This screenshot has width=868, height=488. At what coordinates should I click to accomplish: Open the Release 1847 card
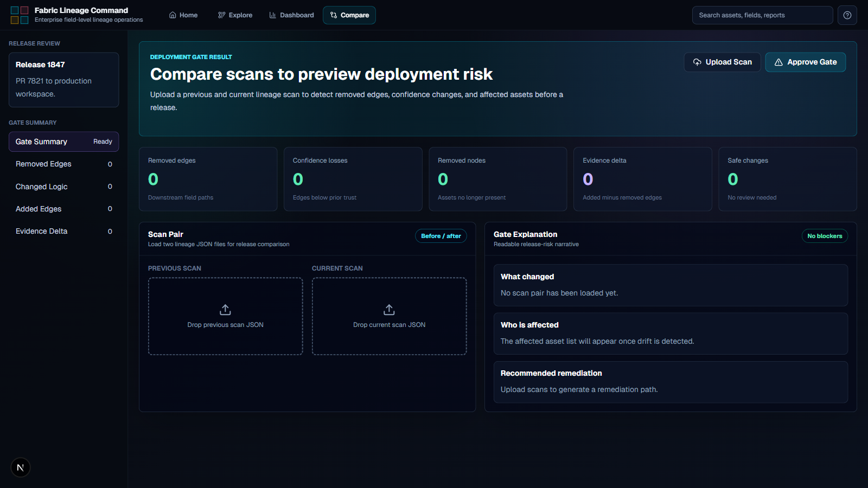(64, 80)
